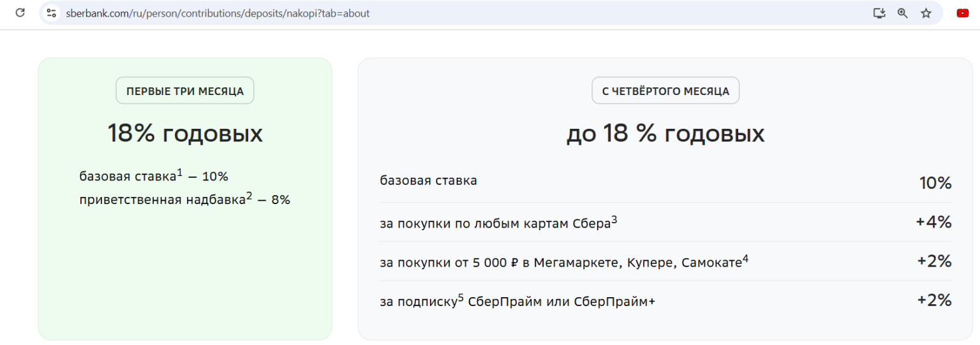Bookmark this page with the star
This screenshot has width=980, height=345.
pyautogui.click(x=926, y=13)
